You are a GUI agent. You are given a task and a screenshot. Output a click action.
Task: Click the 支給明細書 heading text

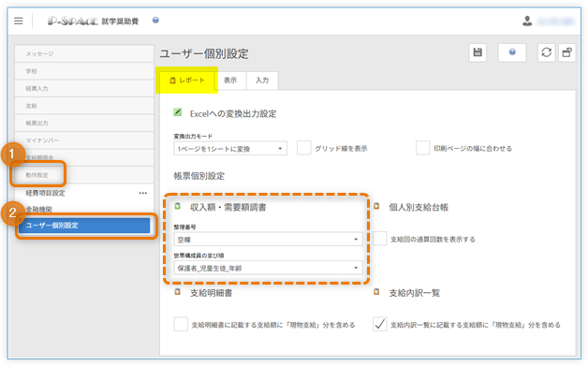(x=211, y=292)
